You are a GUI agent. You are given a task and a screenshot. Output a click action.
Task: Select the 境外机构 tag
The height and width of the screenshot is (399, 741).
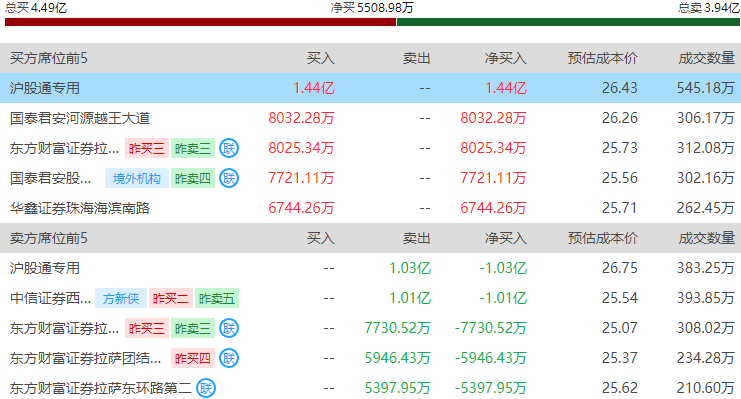[137, 178]
